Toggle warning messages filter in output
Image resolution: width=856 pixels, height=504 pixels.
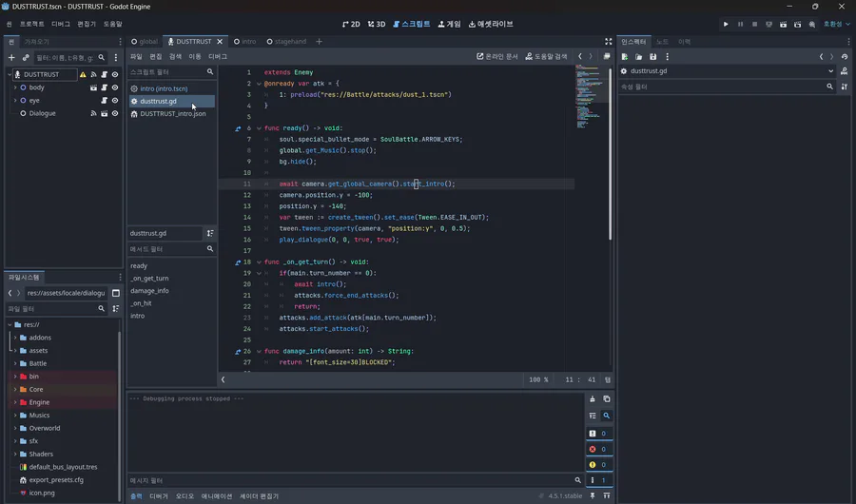(x=598, y=465)
